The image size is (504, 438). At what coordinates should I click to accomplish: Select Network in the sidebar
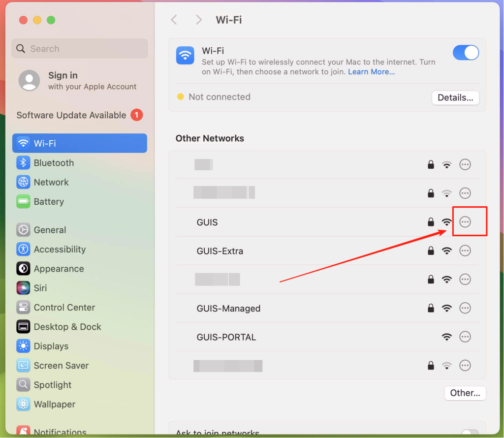51,182
